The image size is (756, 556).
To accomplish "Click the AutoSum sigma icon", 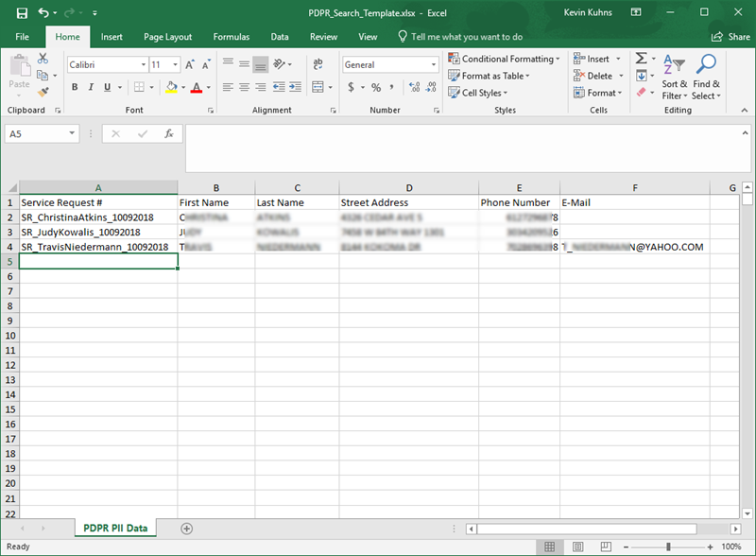I will pyautogui.click(x=641, y=59).
